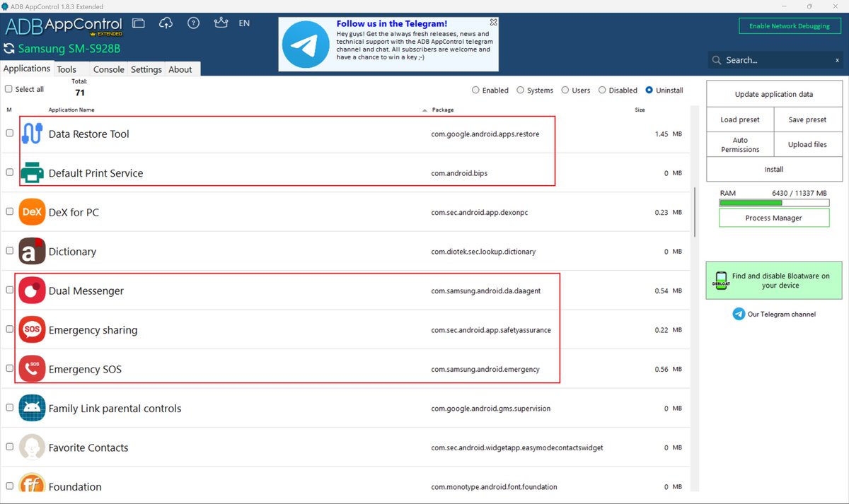The width and height of the screenshot is (849, 504).
Task: Click the Load preset button
Action: [x=740, y=119]
